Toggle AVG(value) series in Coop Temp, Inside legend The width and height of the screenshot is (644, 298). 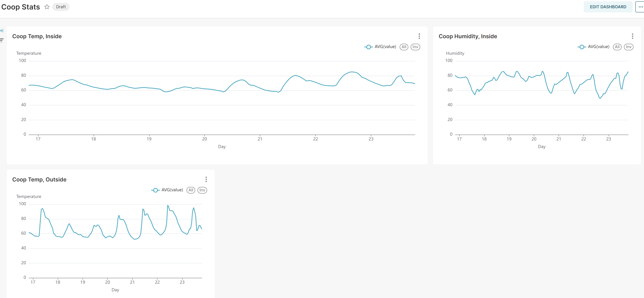tap(380, 47)
